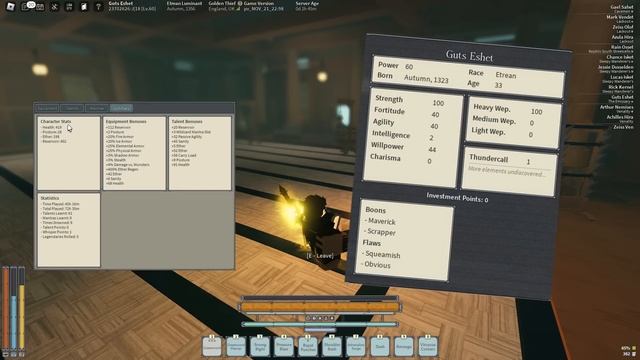Image resolution: width=640 pixels, height=360 pixels.
Task: Click the Maverick boon
Action: pyautogui.click(x=380, y=221)
